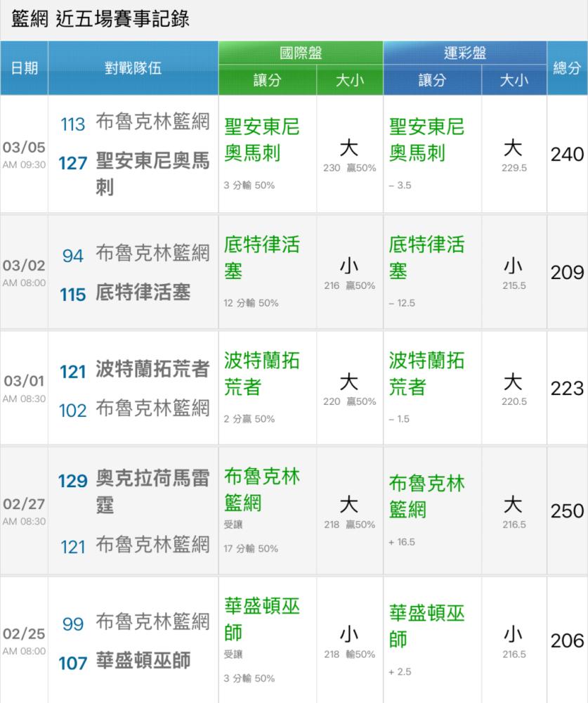
Task: Click 華盛頓巫師 team name in 02/25 matchup
Action: click(x=143, y=661)
